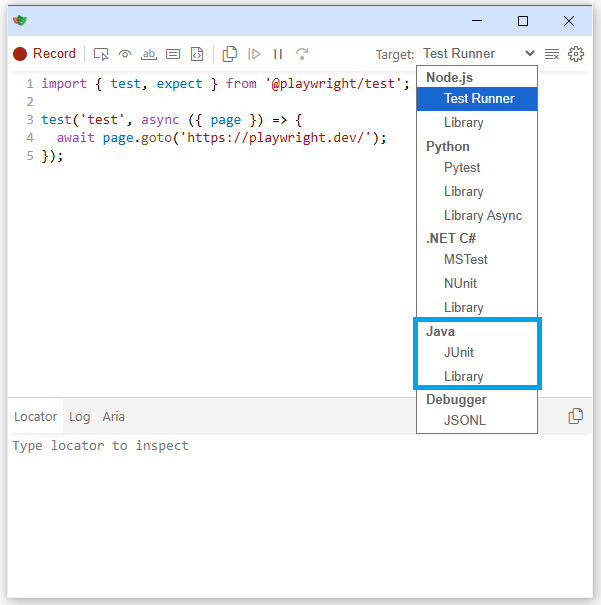Screen dimensions: 601x605
Task: Select the Assert value tool
Action: coord(173,54)
